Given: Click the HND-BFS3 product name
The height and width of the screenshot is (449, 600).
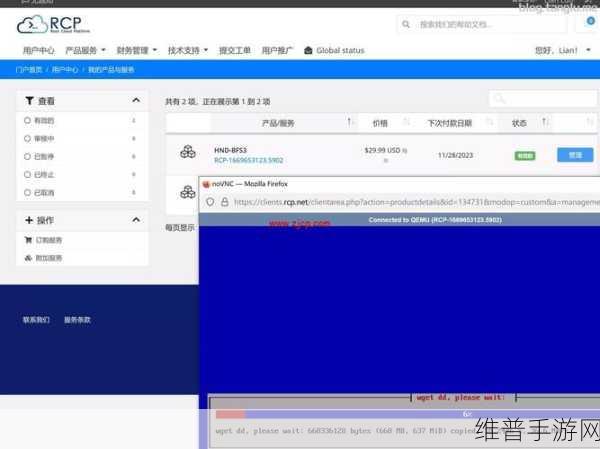Looking at the screenshot, I should click(x=230, y=150).
